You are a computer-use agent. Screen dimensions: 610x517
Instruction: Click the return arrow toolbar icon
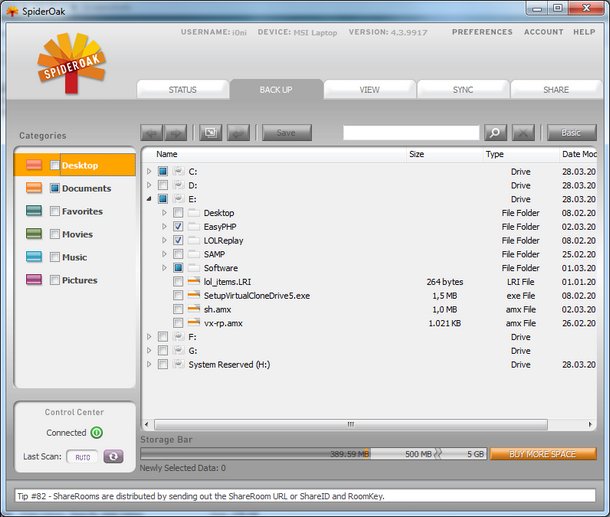tap(238, 133)
